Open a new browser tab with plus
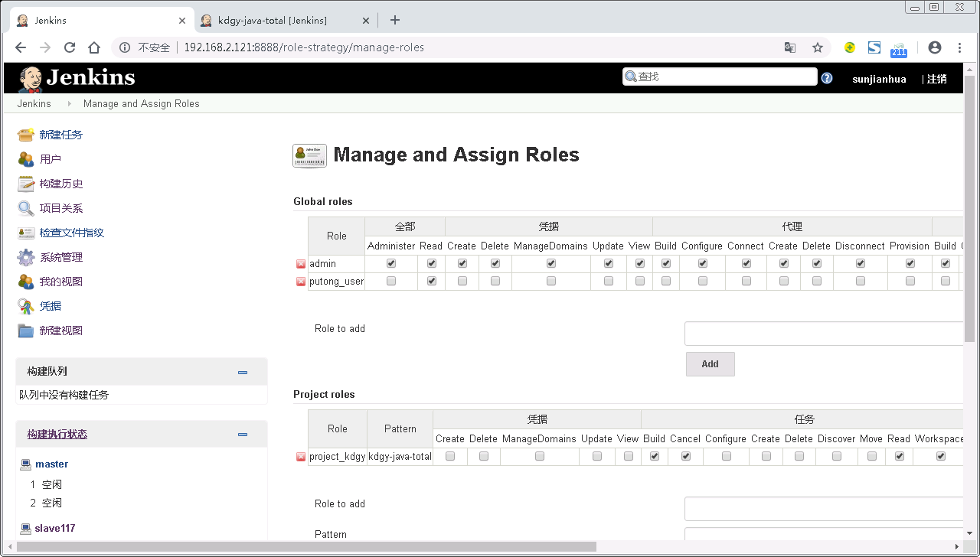This screenshot has width=980, height=557. coord(395,20)
